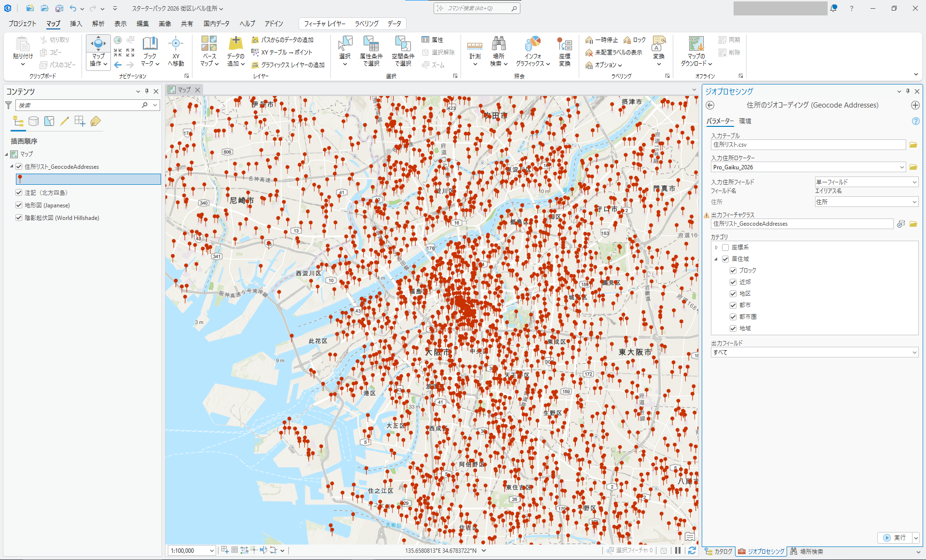Click the Locate (場所検索) binoculars icon
Viewport: 926px width, 560px height.
click(x=499, y=44)
